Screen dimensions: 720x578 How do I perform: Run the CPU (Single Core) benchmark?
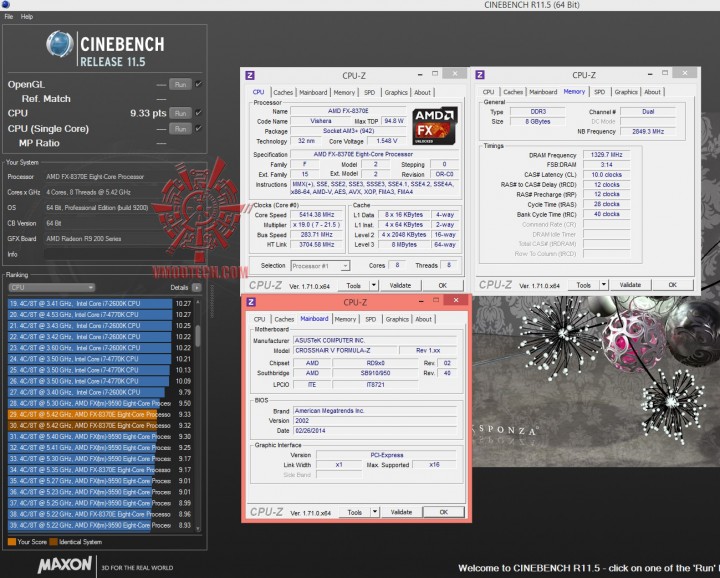[180, 129]
